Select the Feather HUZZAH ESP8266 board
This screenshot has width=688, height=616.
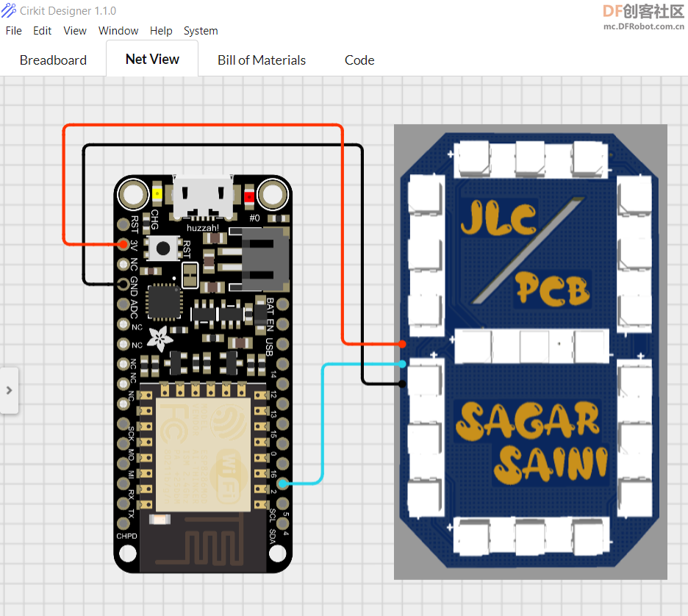[203, 374]
